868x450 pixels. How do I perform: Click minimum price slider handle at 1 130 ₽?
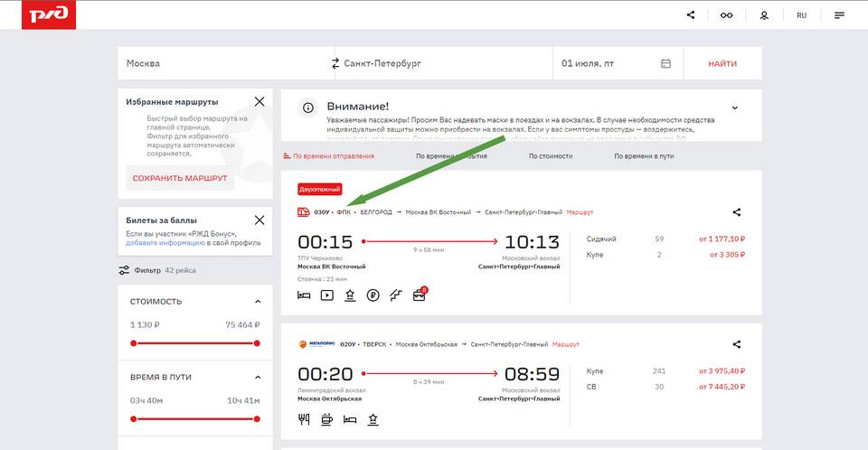[x=134, y=343]
